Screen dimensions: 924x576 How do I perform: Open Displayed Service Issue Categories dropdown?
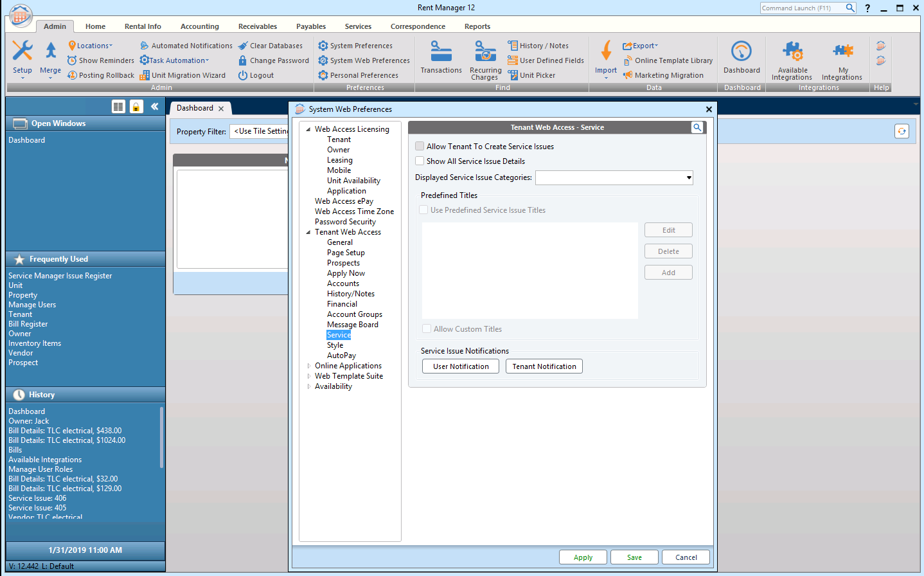coord(688,178)
